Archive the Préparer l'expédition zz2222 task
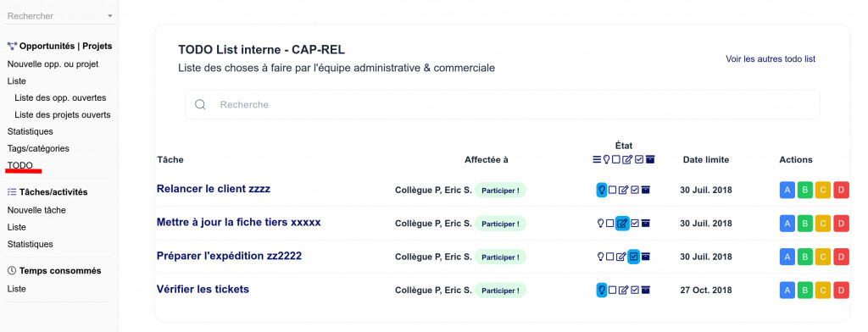Screen dimensions: 868x332 tap(645, 257)
